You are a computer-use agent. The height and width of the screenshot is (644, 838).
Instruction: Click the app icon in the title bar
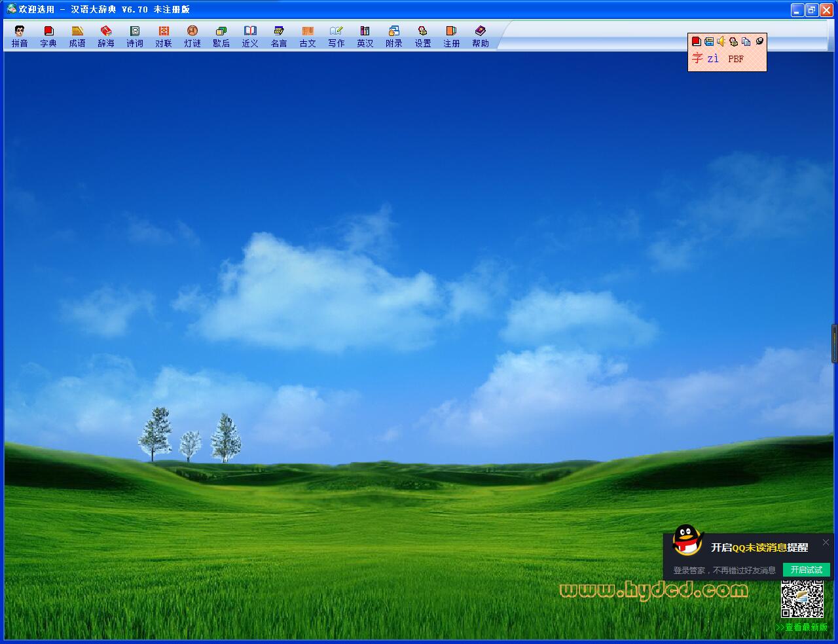coord(11,9)
